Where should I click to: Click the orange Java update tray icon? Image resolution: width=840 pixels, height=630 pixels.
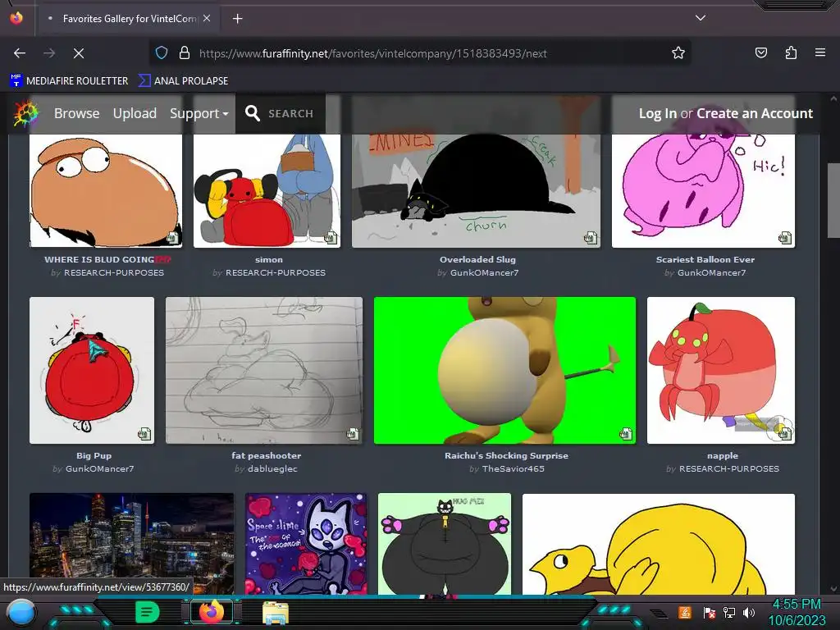[x=685, y=612]
